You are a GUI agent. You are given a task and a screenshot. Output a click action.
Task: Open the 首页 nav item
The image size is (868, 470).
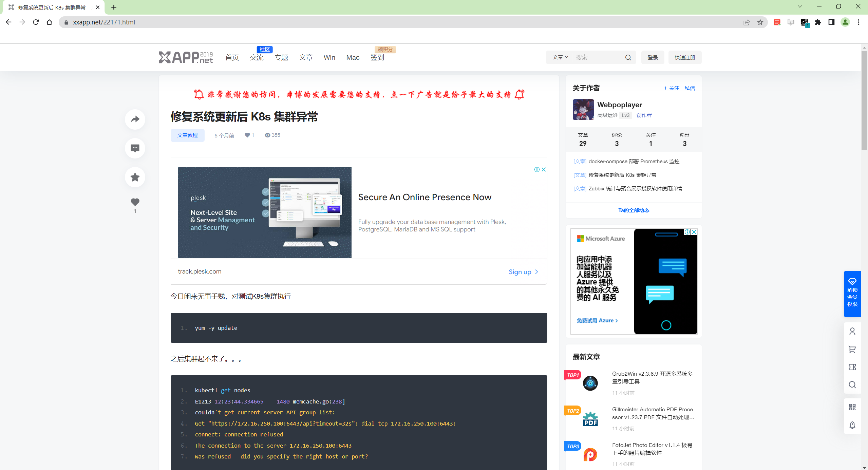pyautogui.click(x=232, y=57)
